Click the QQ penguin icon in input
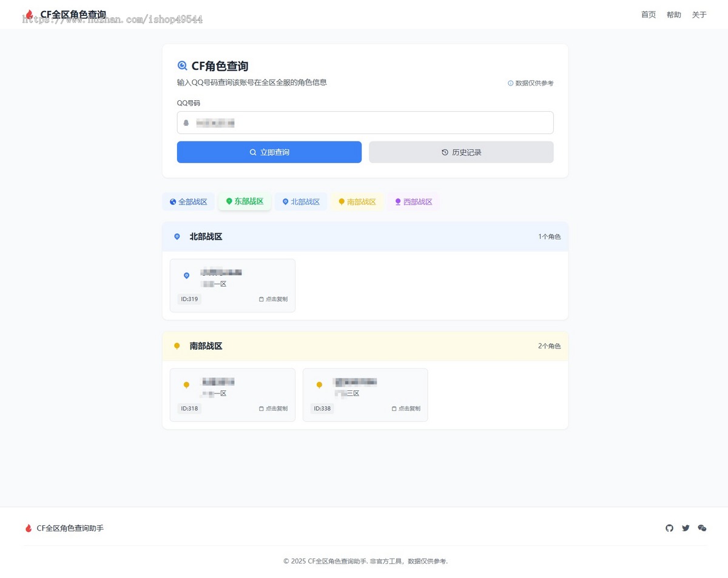 [x=186, y=123]
